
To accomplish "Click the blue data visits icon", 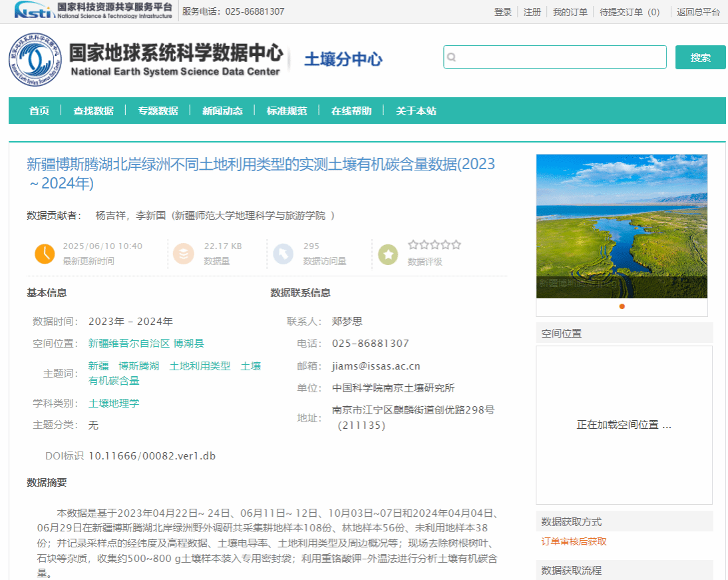I will tap(283, 254).
